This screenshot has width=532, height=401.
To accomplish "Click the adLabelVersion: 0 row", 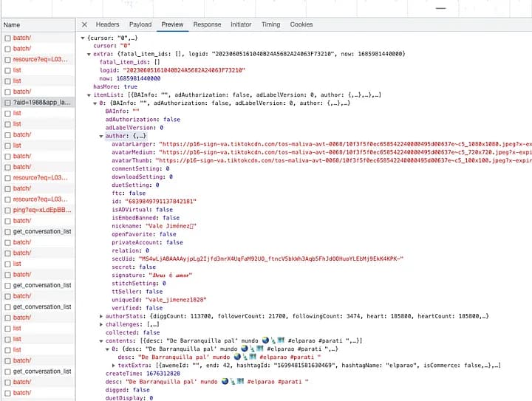I will pyautogui.click(x=134, y=128).
